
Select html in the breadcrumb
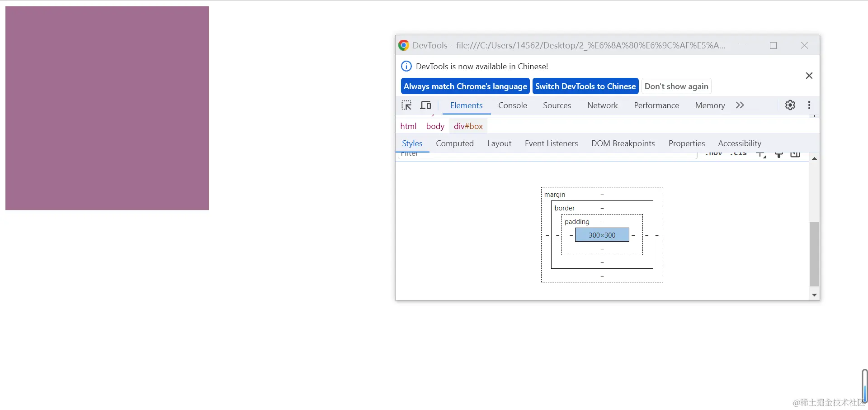[408, 126]
